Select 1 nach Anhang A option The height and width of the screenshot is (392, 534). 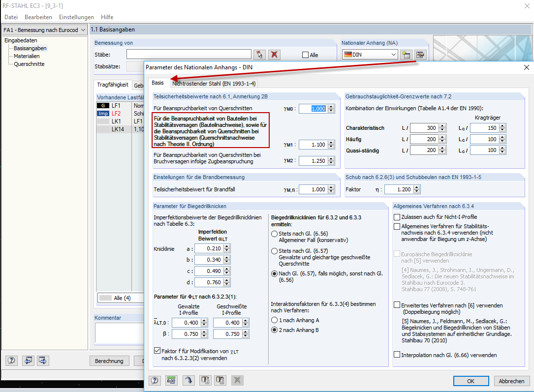(275, 320)
